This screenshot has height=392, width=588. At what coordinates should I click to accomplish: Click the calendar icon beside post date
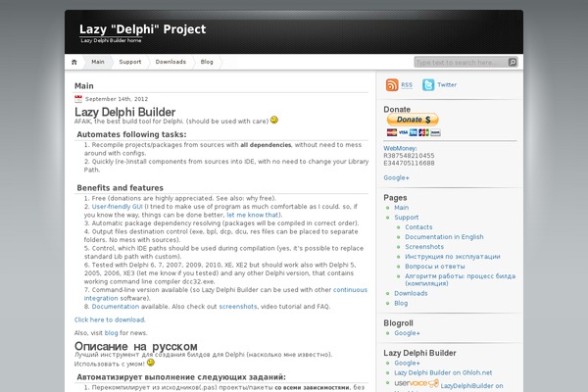[78, 99]
